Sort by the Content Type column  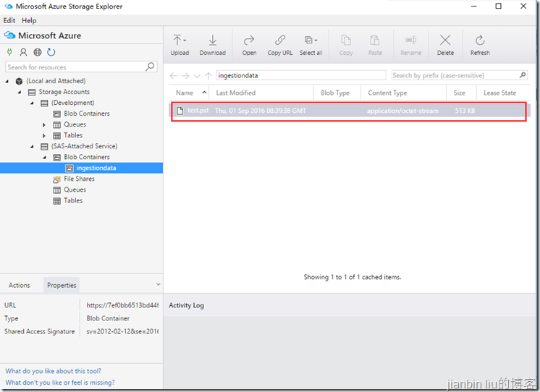pyautogui.click(x=403, y=93)
